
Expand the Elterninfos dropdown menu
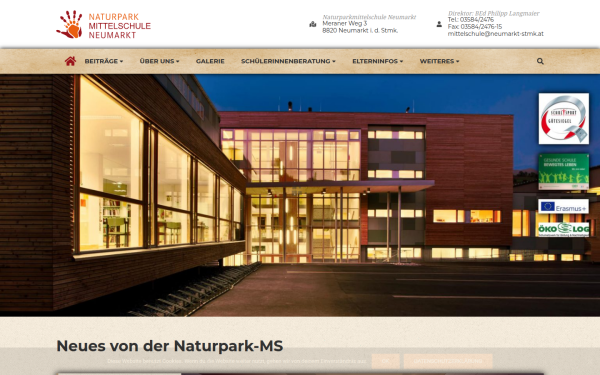[x=377, y=61]
